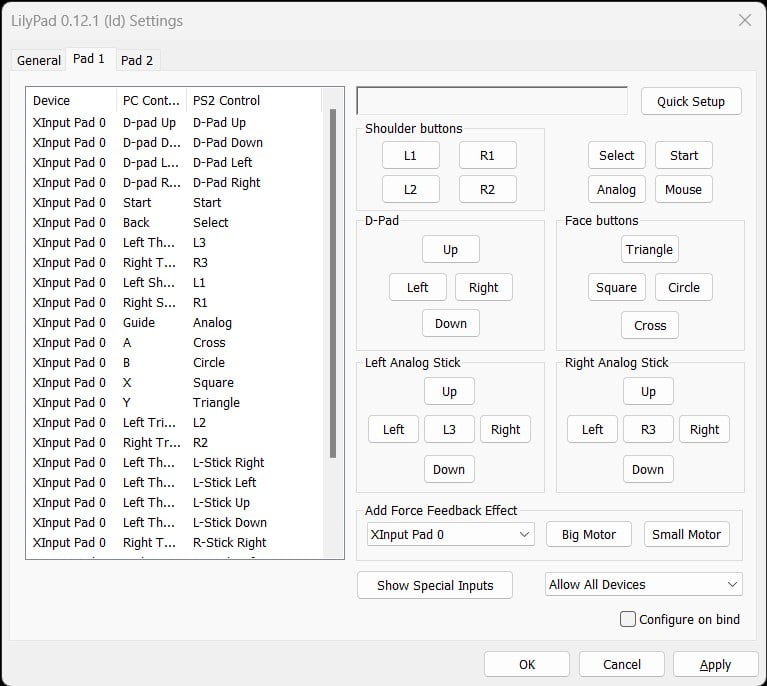Bind the Circle face button
This screenshot has height=686, width=767.
[683, 287]
